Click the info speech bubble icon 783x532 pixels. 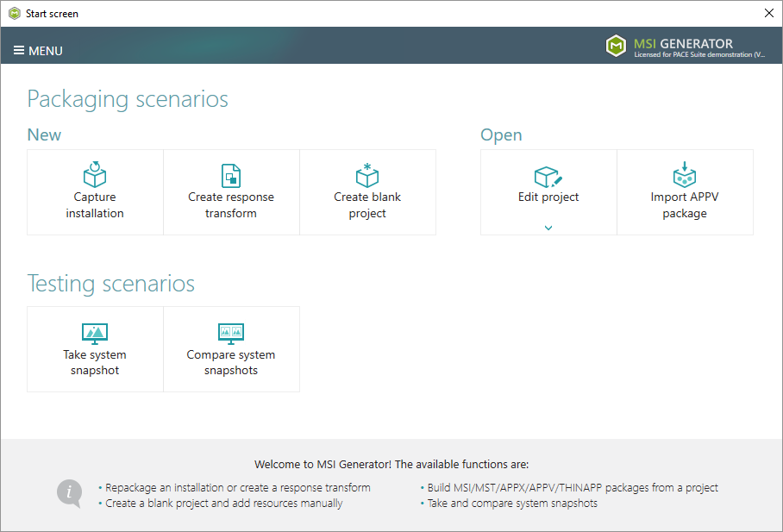[69, 493]
